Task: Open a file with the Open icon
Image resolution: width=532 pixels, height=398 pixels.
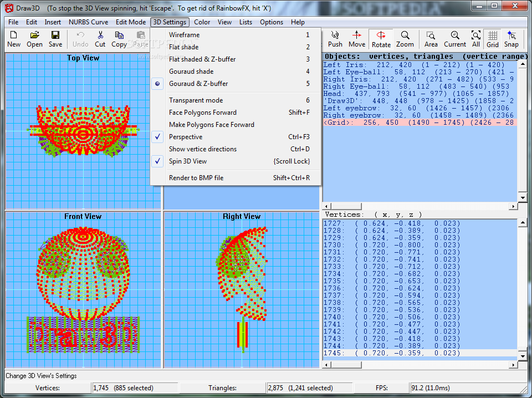Action: click(34, 39)
